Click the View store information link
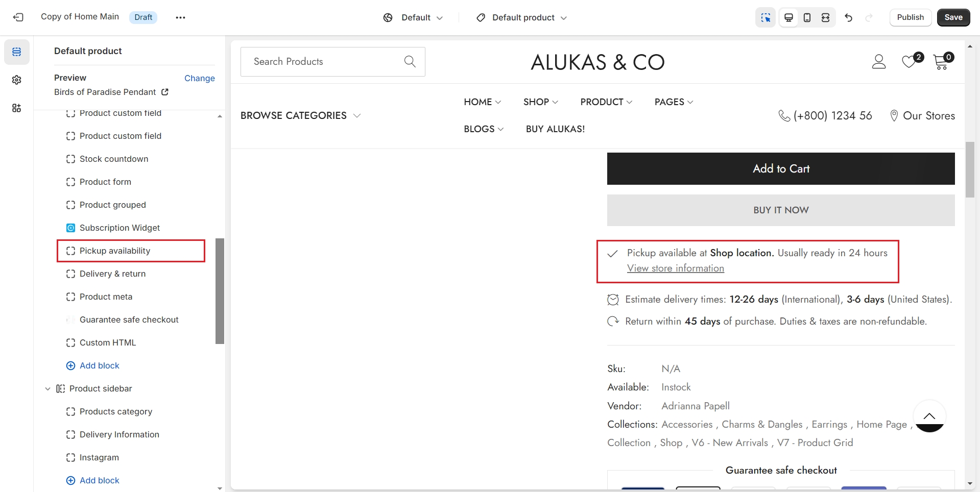Image resolution: width=980 pixels, height=492 pixels. [675, 268]
